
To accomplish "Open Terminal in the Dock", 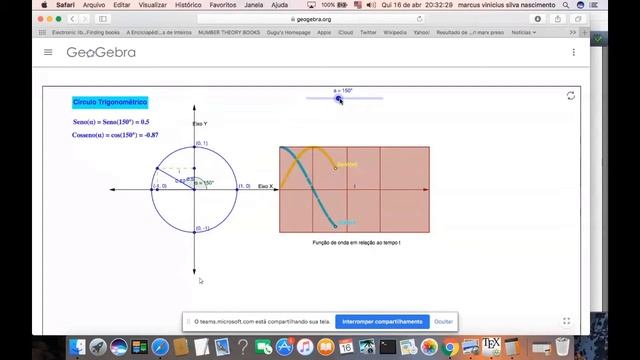I will click(x=388, y=347).
